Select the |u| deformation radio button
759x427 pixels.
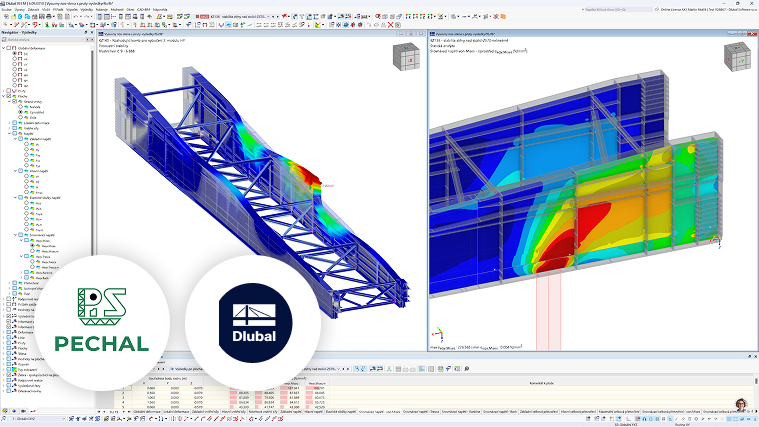(x=15, y=54)
